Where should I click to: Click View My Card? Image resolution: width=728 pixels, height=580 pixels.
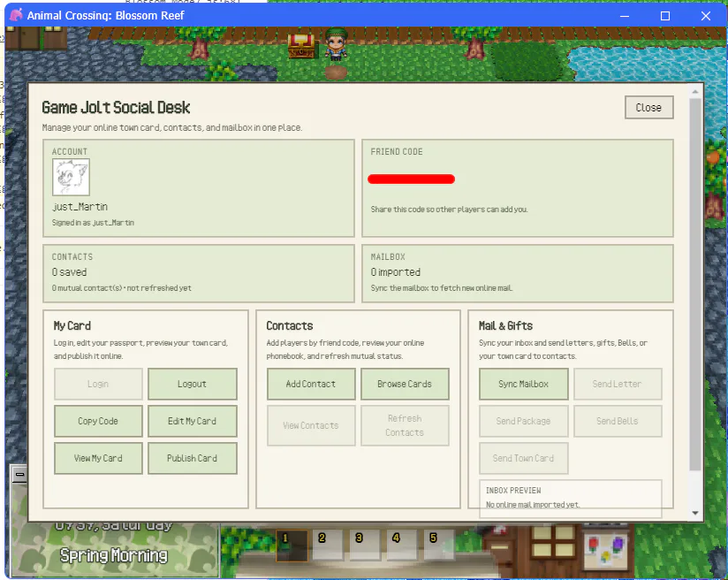tap(98, 458)
